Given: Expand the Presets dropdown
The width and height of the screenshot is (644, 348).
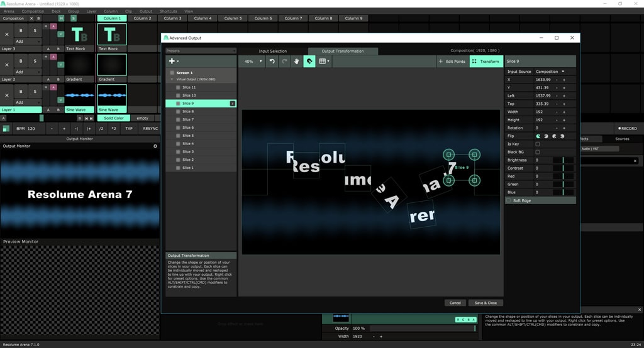Looking at the screenshot, I should coord(201,51).
